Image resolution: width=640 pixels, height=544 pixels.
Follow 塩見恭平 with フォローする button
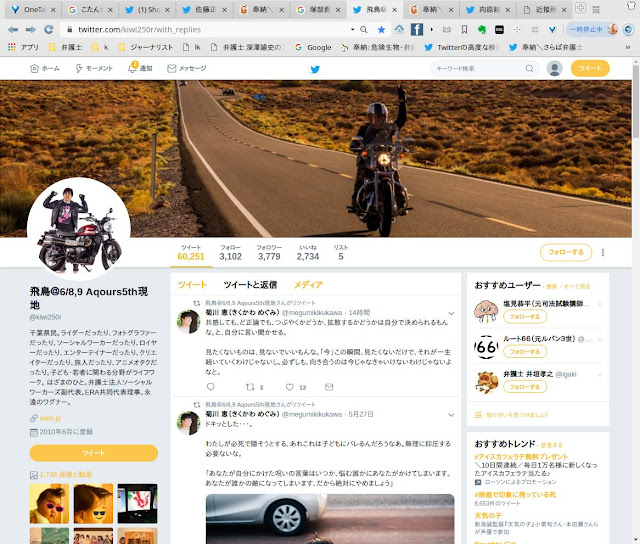[x=525, y=317]
